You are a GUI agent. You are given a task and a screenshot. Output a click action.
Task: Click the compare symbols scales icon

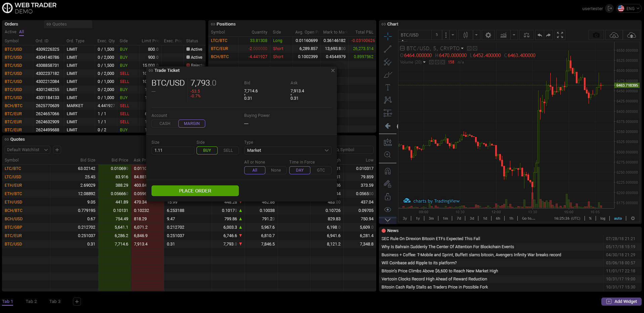click(526, 35)
